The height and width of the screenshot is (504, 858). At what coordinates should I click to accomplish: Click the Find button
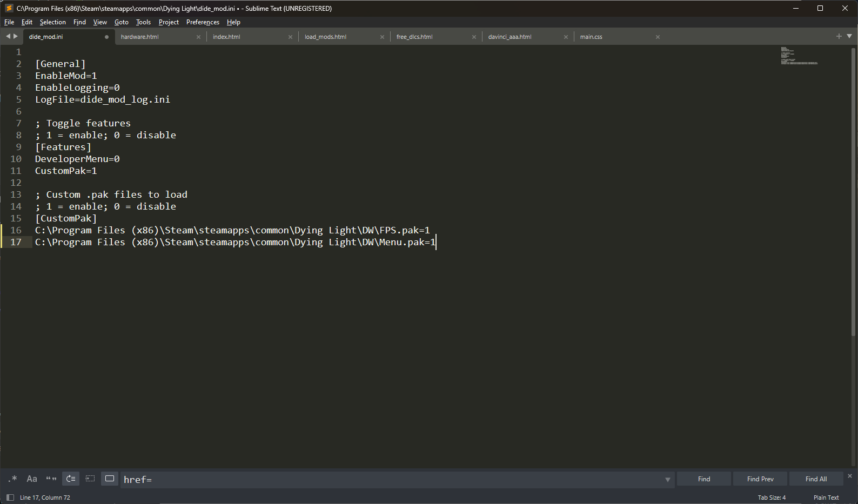(704, 479)
